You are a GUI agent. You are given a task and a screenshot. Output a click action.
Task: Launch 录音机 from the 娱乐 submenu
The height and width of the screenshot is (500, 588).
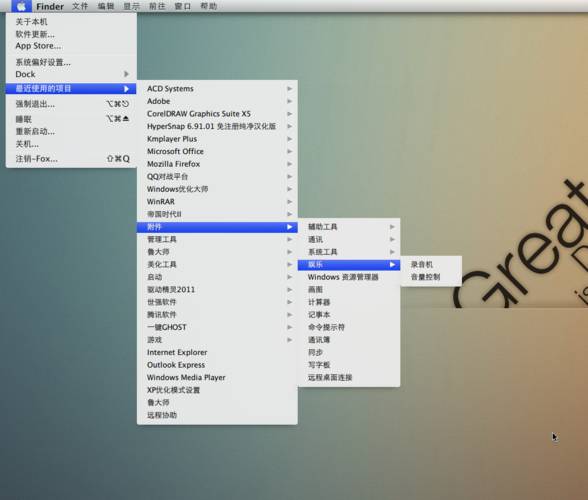(431, 264)
